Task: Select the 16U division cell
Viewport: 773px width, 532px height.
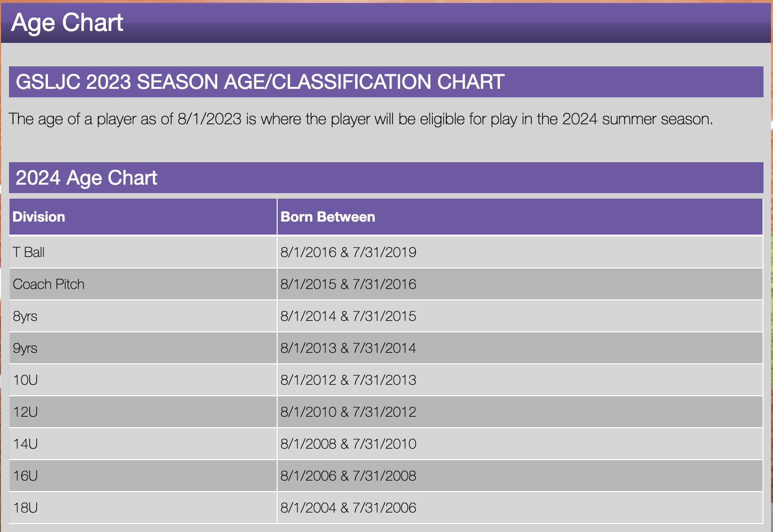Action: coord(25,476)
